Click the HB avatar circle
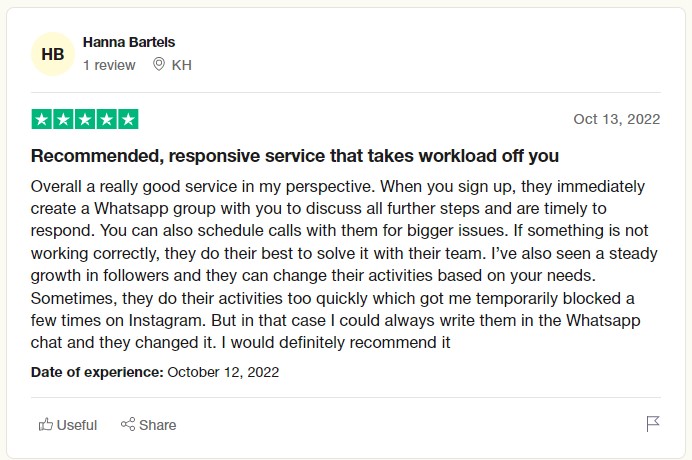Image resolution: width=692 pixels, height=460 pixels. click(x=53, y=54)
